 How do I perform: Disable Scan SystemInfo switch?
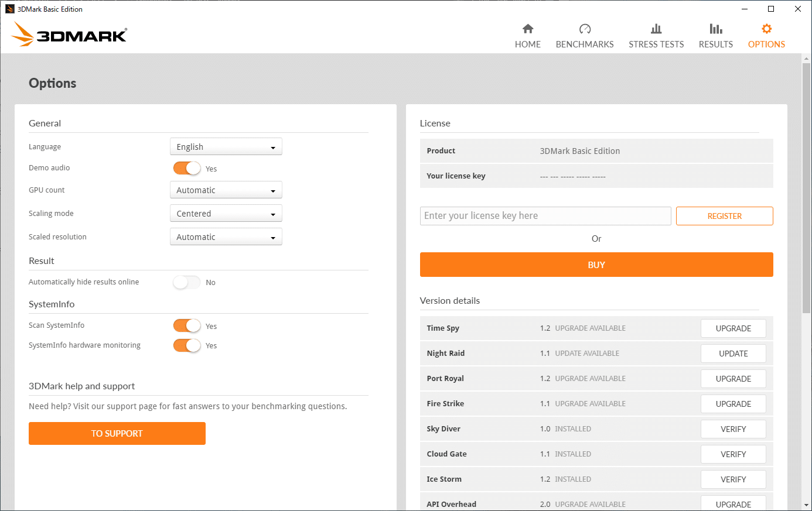(187, 325)
